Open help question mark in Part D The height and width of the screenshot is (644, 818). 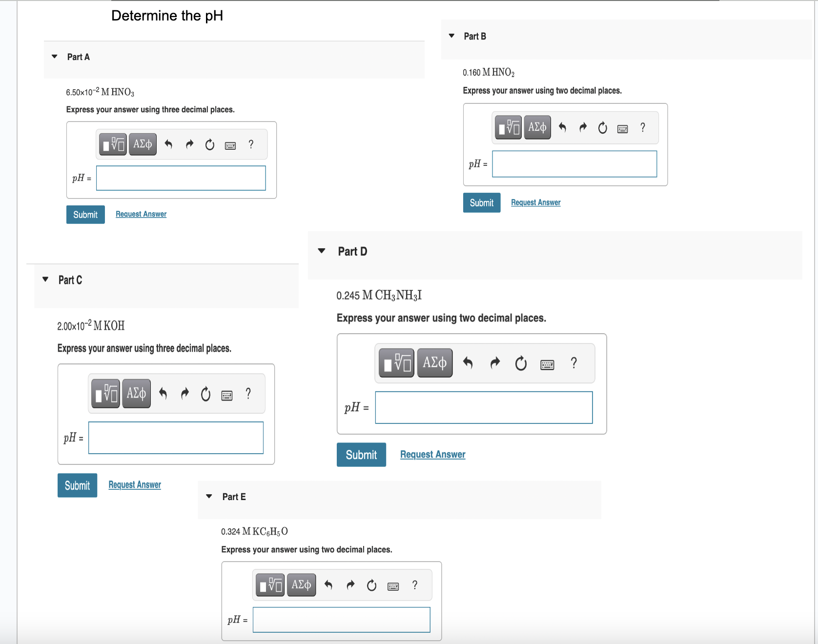coord(574,363)
